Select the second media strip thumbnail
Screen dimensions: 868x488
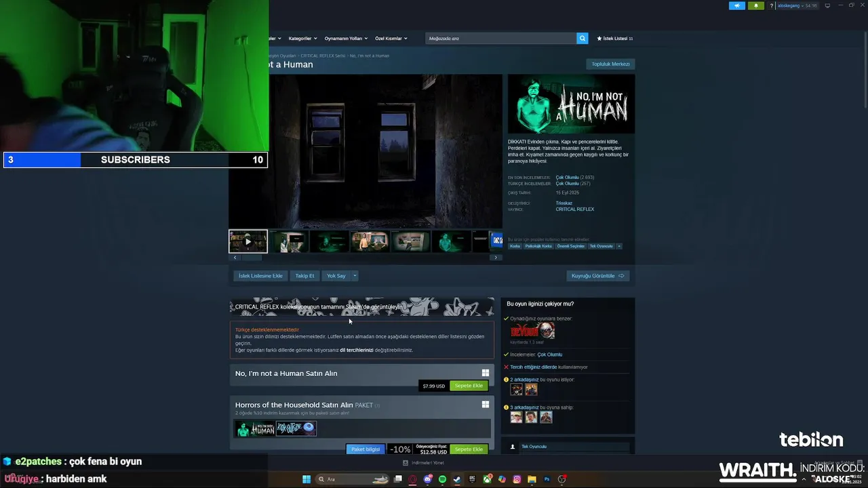(289, 241)
